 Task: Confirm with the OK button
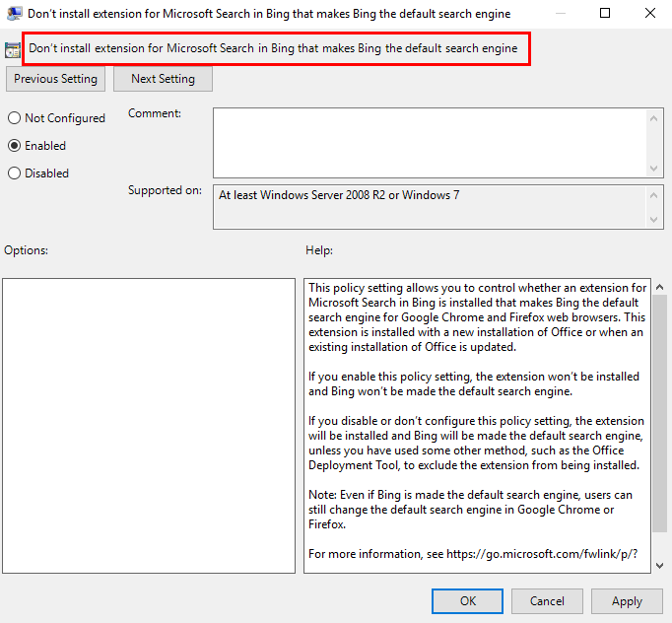tap(468, 601)
